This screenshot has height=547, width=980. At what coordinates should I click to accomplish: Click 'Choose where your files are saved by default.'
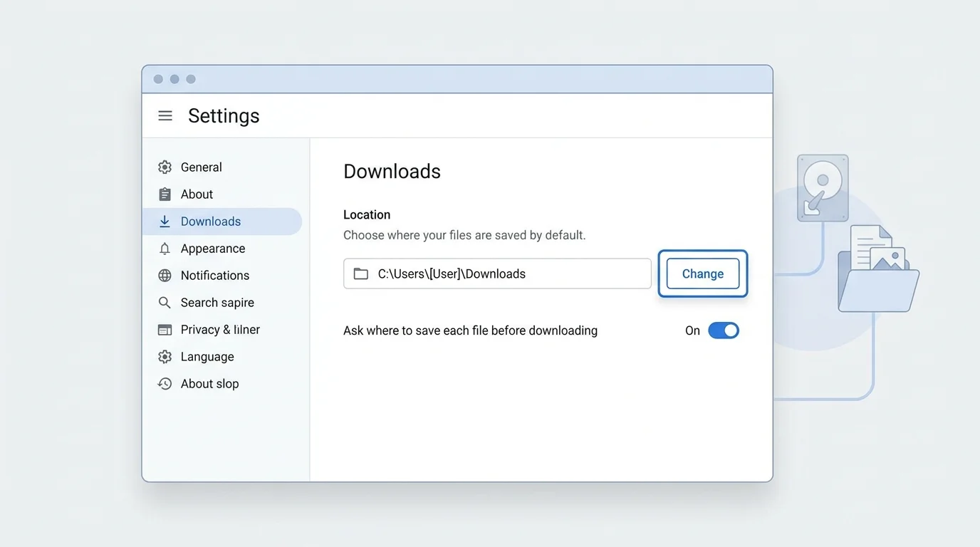(464, 235)
